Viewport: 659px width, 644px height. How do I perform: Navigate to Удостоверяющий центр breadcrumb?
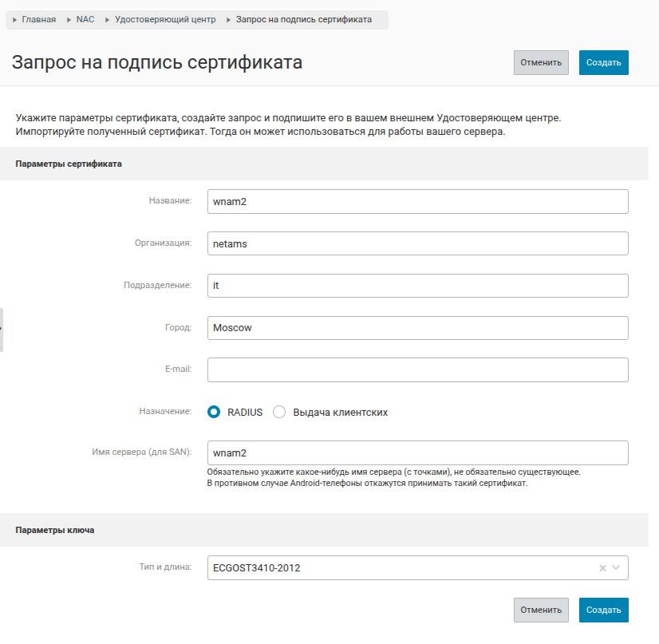[x=165, y=19]
